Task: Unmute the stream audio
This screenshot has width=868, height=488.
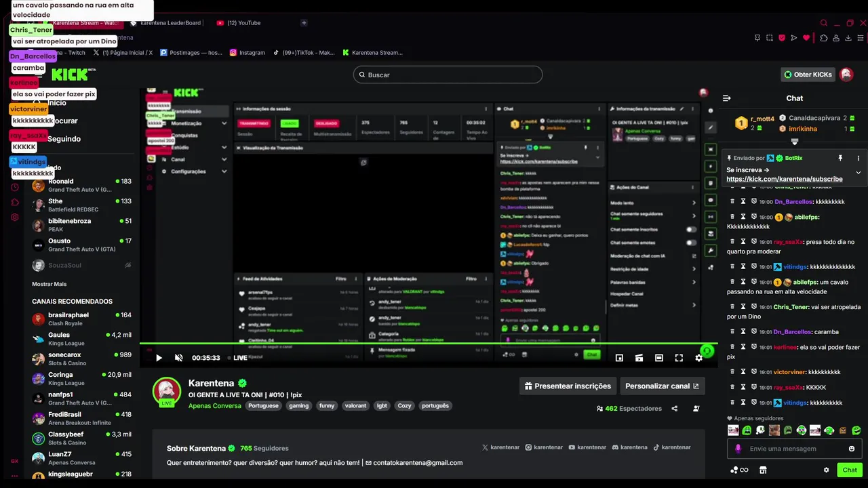Action: [x=179, y=358]
